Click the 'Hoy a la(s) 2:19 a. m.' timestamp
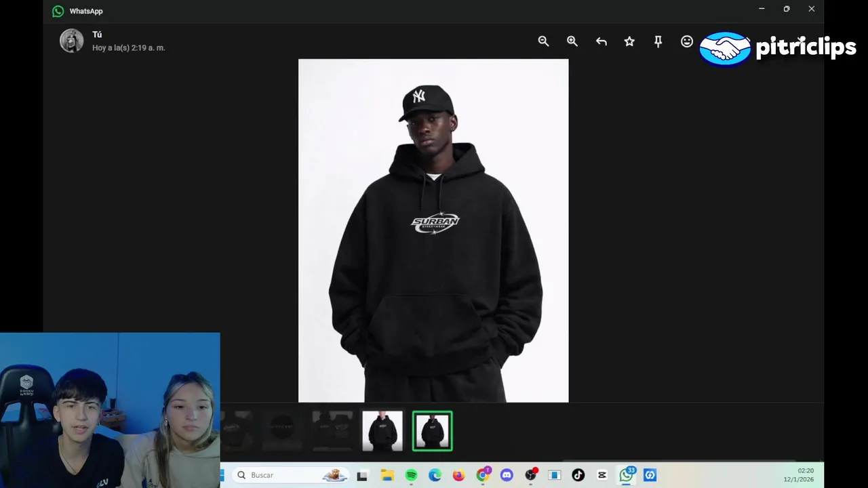868x488 pixels. pyautogui.click(x=129, y=48)
